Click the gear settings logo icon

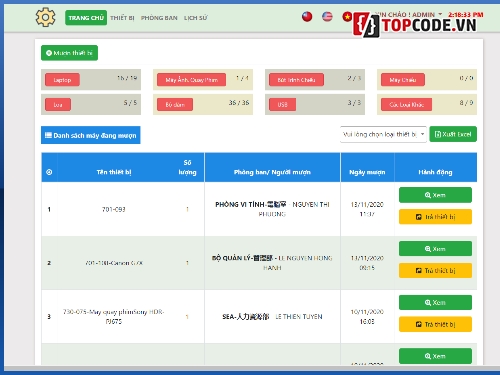(x=45, y=17)
